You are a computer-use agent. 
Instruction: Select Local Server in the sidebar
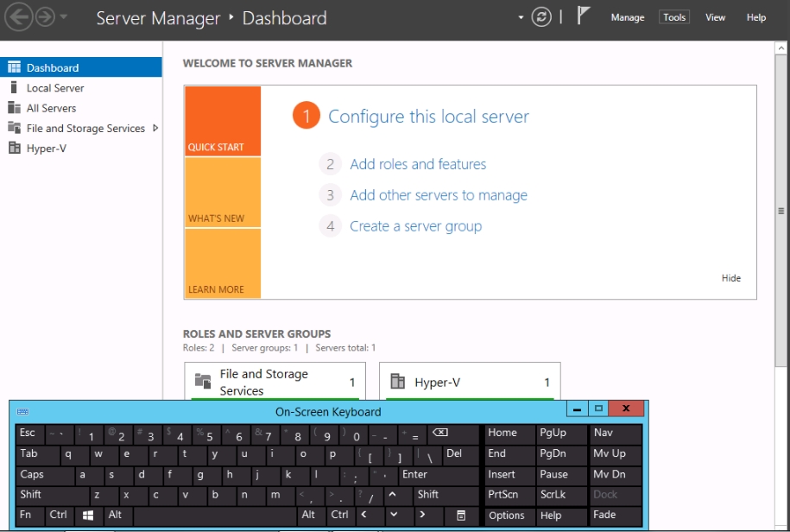81,88
